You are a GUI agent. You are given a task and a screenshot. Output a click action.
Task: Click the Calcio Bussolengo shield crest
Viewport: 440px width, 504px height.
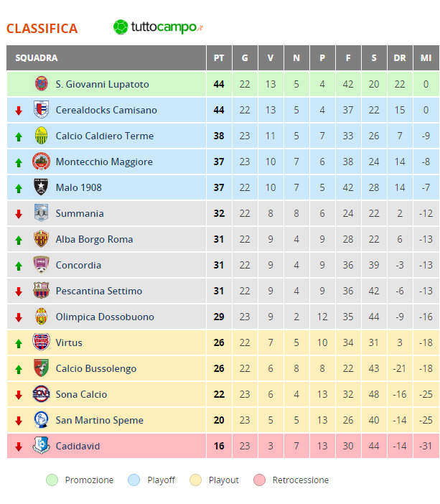(41, 368)
